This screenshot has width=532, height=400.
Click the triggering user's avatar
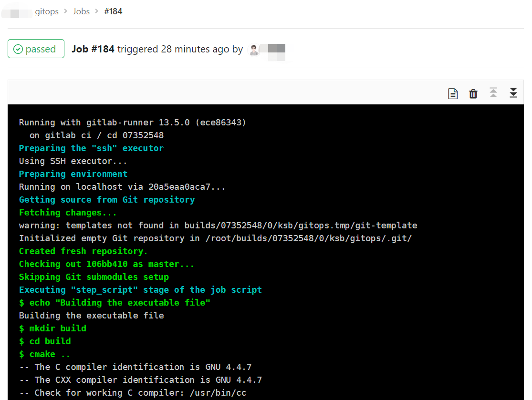254,50
